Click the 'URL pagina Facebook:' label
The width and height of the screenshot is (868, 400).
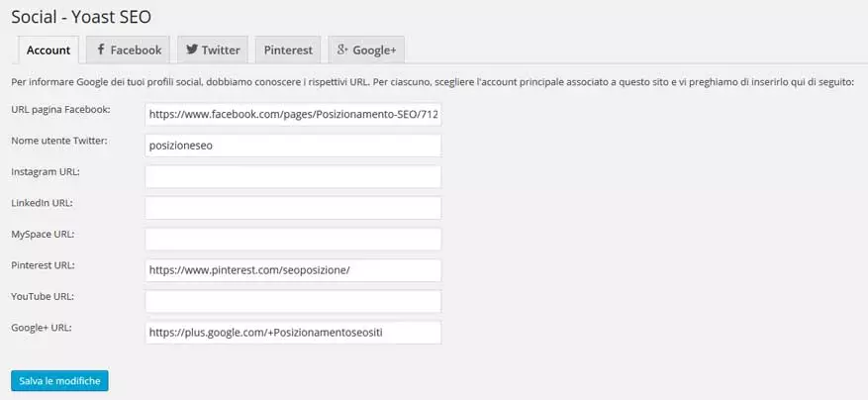coord(61,110)
